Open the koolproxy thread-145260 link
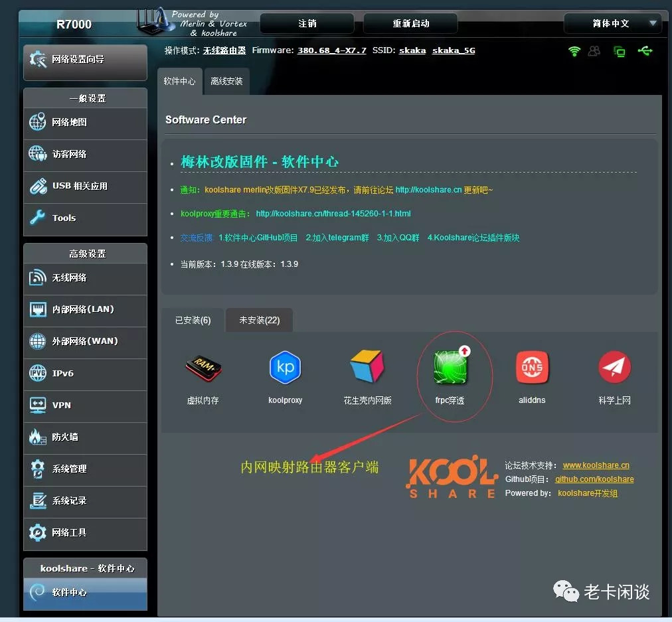 pyautogui.click(x=333, y=213)
